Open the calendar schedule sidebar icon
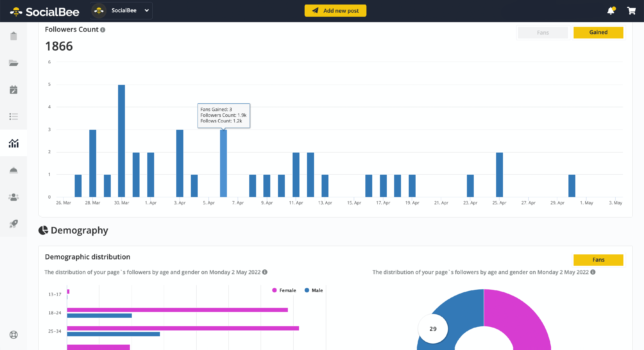644x350 pixels. pos(14,90)
